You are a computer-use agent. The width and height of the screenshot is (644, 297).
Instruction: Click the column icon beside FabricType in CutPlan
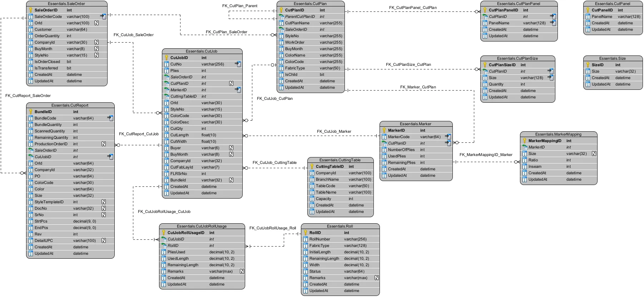pos(281,68)
